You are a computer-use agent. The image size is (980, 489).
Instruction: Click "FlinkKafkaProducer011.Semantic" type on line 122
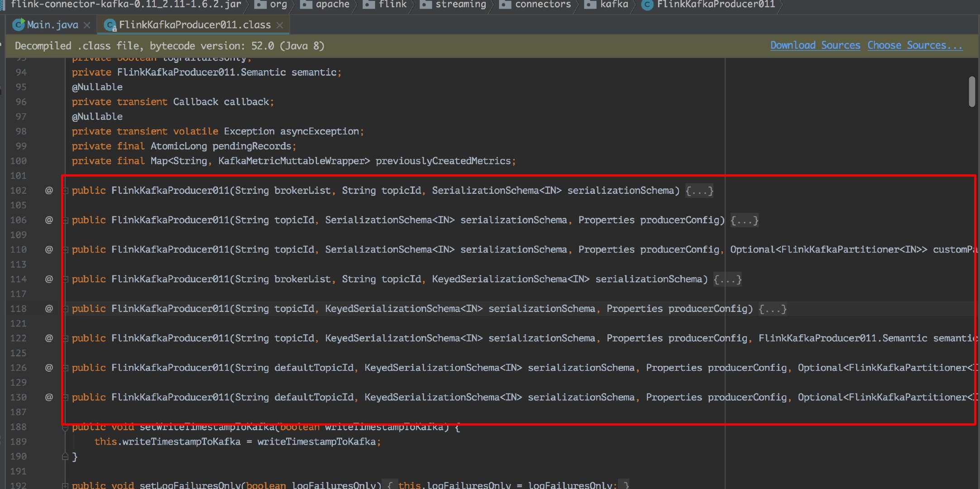pos(843,338)
